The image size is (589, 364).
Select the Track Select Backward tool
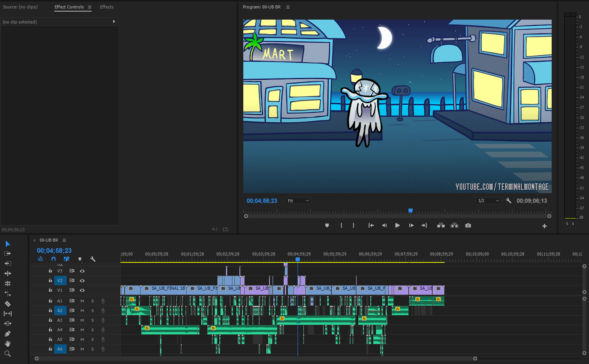(8, 264)
